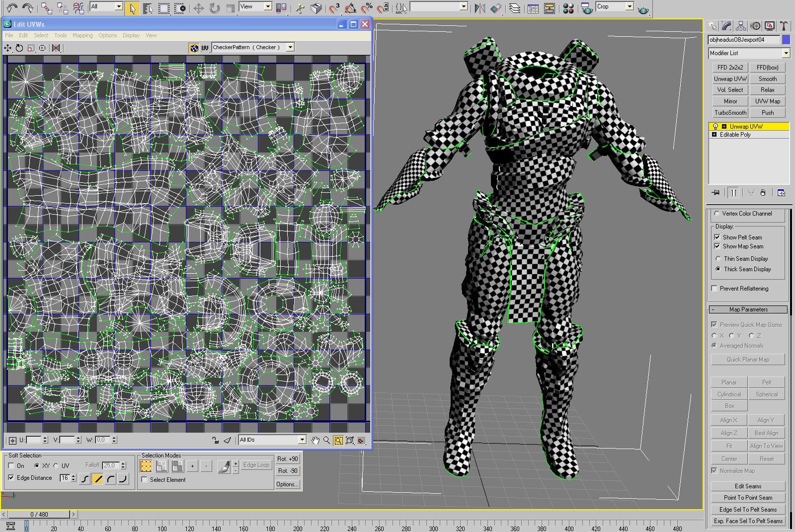795x532 pixels.
Task: Toggle the checker Show Map icon
Action: pos(194,48)
